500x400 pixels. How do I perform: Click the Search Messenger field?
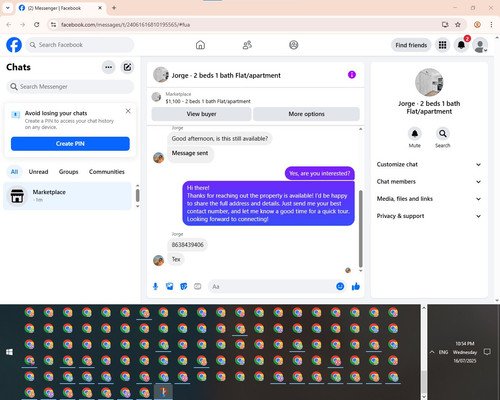70,87
